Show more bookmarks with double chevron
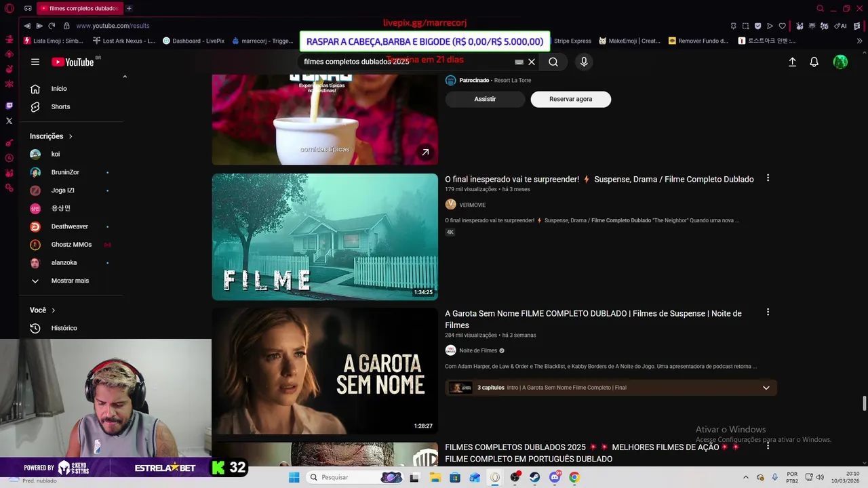The image size is (868, 488). click(x=859, y=41)
